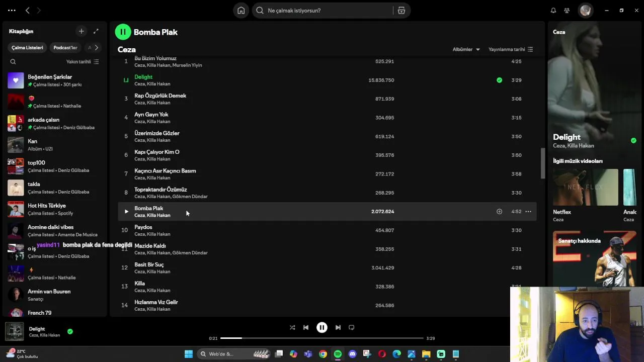Open the Browse icon in search bar
The height and width of the screenshot is (362, 644).
pos(401,11)
